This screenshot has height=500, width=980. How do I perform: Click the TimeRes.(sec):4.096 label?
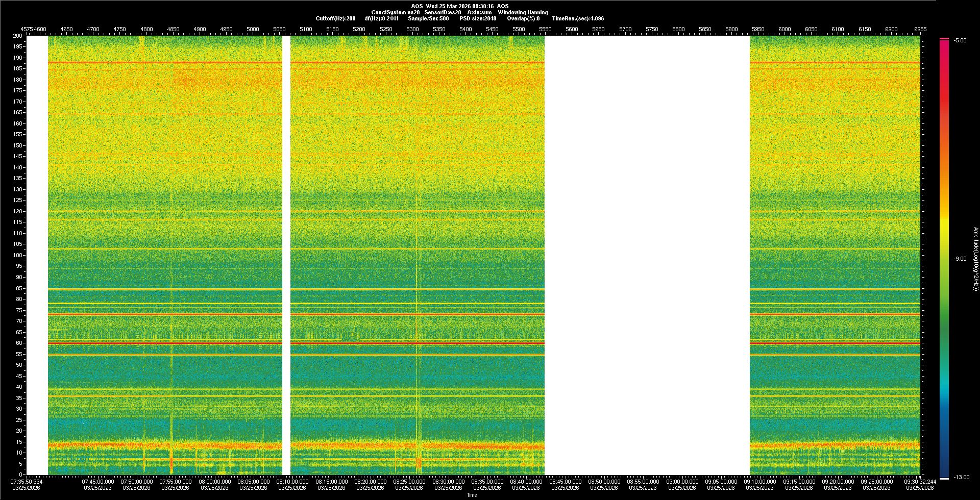(578, 18)
